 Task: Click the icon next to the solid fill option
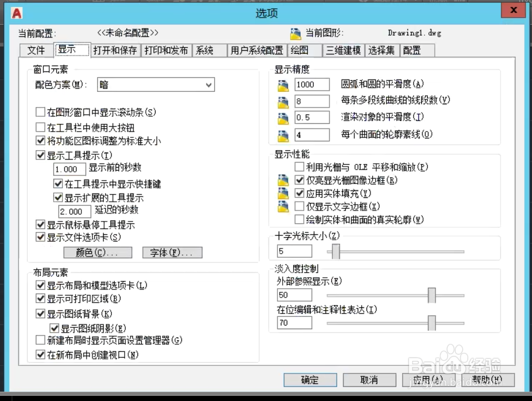pyautogui.click(x=283, y=192)
